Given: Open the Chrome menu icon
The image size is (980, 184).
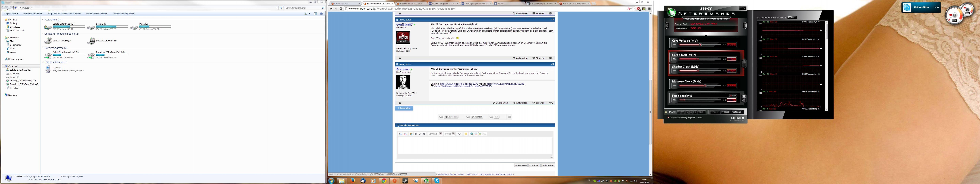Looking at the screenshot, I should coord(649,9).
